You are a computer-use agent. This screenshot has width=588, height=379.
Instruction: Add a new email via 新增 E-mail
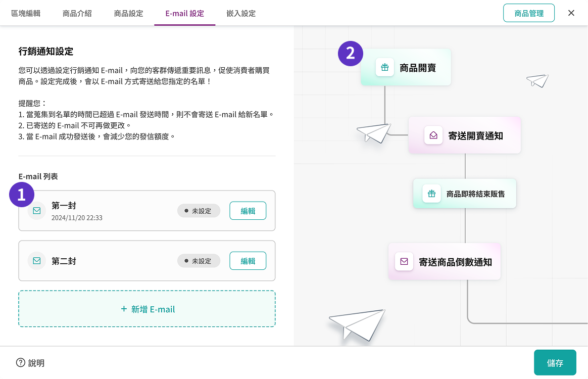click(x=147, y=309)
